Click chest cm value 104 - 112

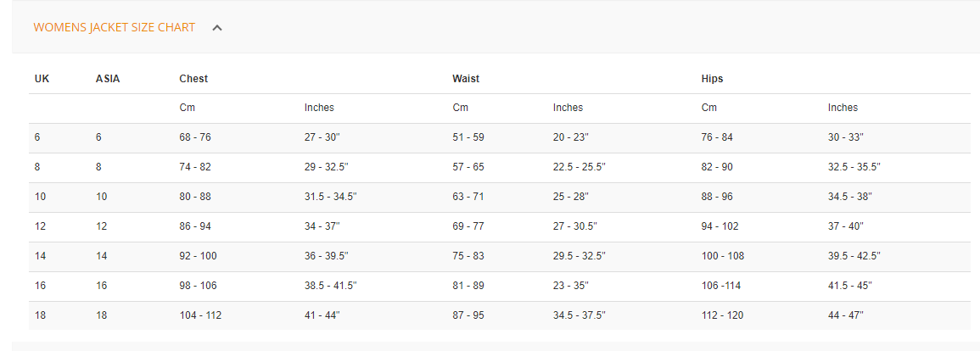pos(200,315)
